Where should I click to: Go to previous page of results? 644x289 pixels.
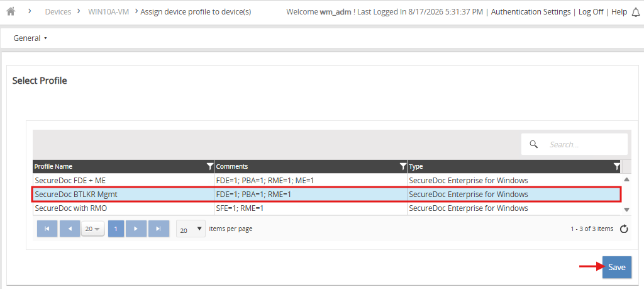click(70, 229)
